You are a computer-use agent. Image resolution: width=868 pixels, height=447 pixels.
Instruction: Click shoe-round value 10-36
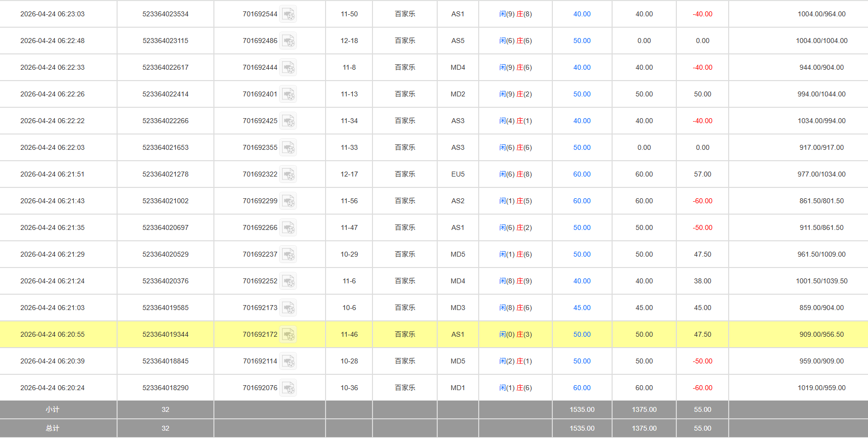(349, 388)
